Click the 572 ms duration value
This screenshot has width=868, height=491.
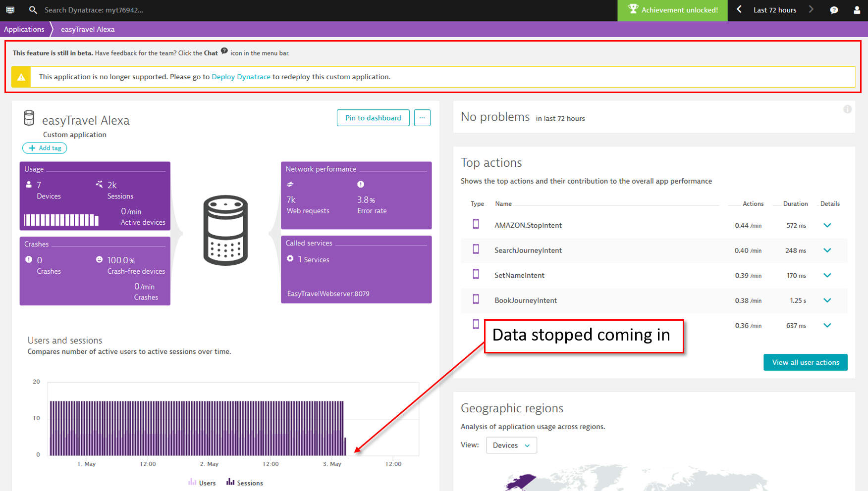point(796,226)
